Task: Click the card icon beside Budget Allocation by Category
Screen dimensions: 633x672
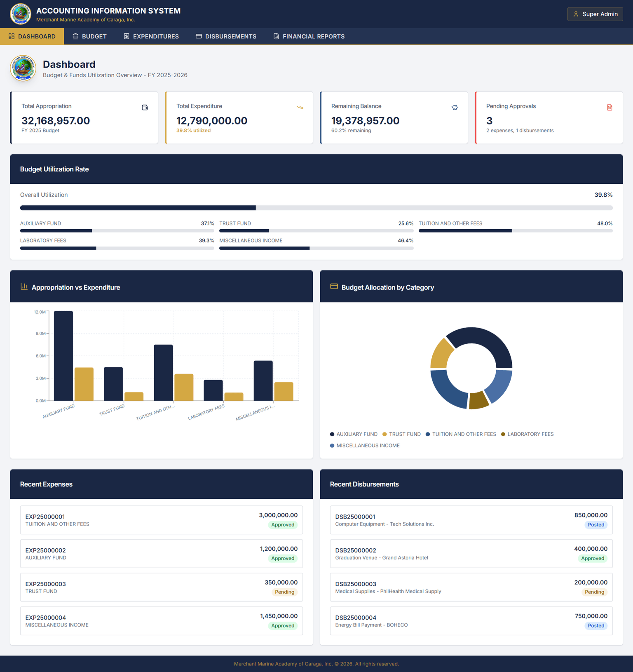Action: pos(334,287)
